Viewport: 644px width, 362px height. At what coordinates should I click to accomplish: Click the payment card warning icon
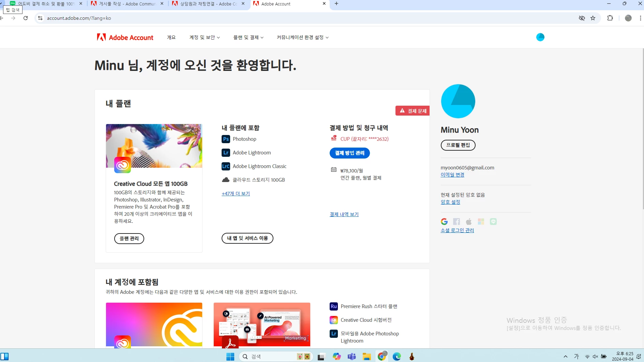334,138
